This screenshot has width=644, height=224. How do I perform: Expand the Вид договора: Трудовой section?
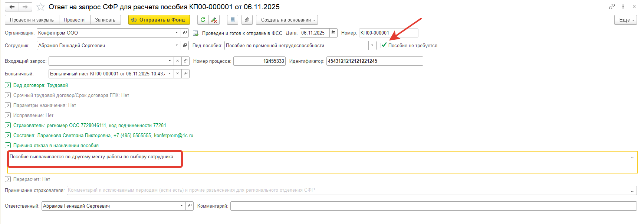tap(8, 85)
